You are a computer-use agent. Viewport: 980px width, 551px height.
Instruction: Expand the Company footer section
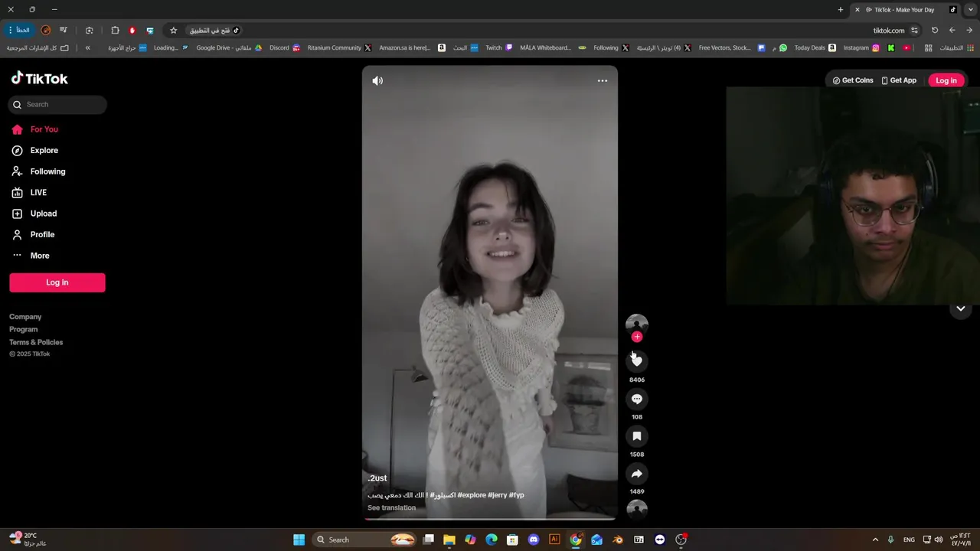(x=25, y=317)
